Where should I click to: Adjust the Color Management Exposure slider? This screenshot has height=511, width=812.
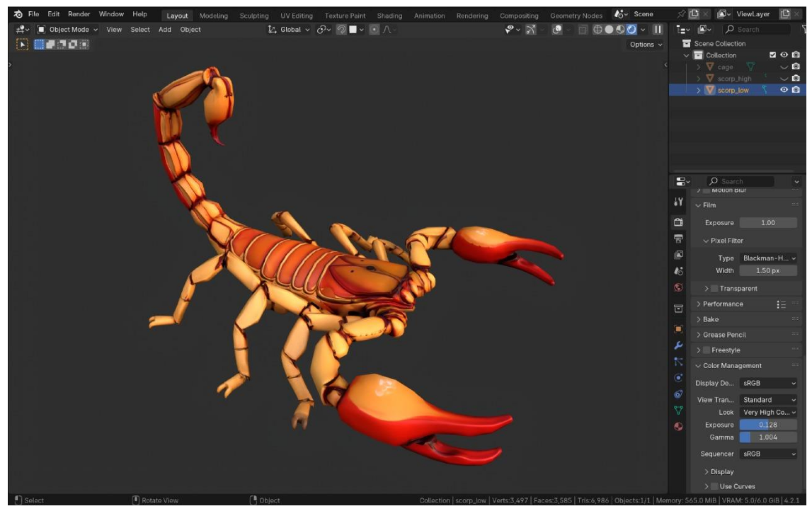pos(768,425)
